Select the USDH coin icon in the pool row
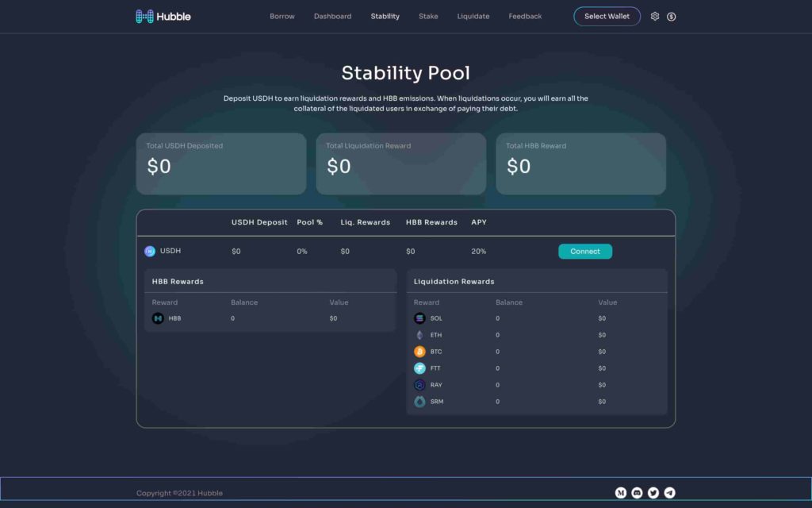Screen dimensions: 812x508 click(150, 251)
